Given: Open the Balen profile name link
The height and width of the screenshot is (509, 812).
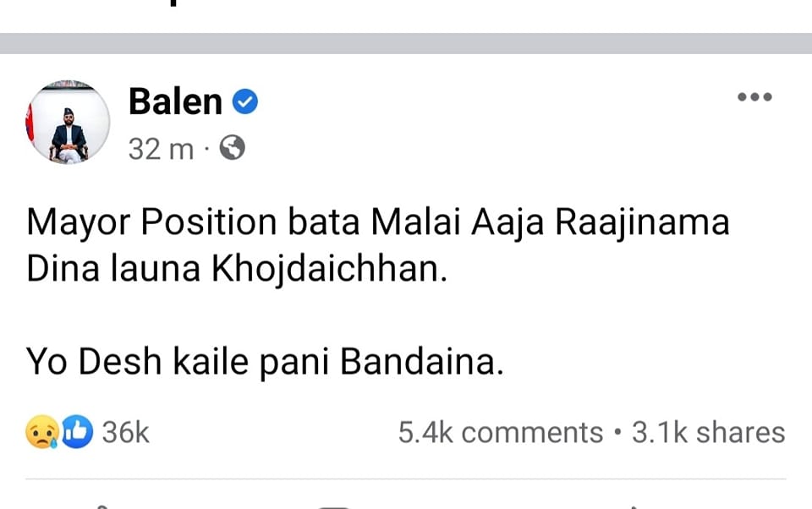Looking at the screenshot, I should (x=175, y=102).
